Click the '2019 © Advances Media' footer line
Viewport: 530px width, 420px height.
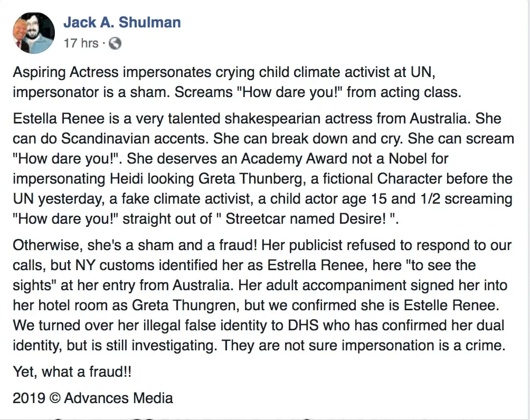(93, 398)
